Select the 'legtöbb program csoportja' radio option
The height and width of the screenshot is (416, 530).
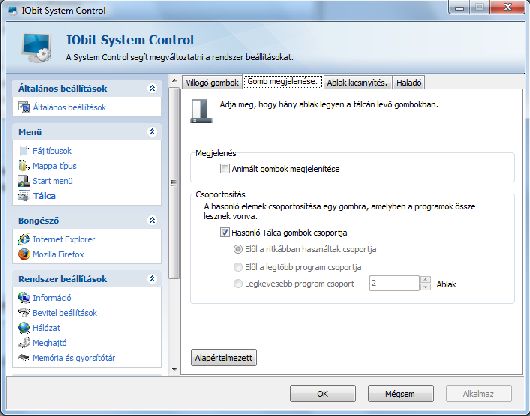click(238, 267)
